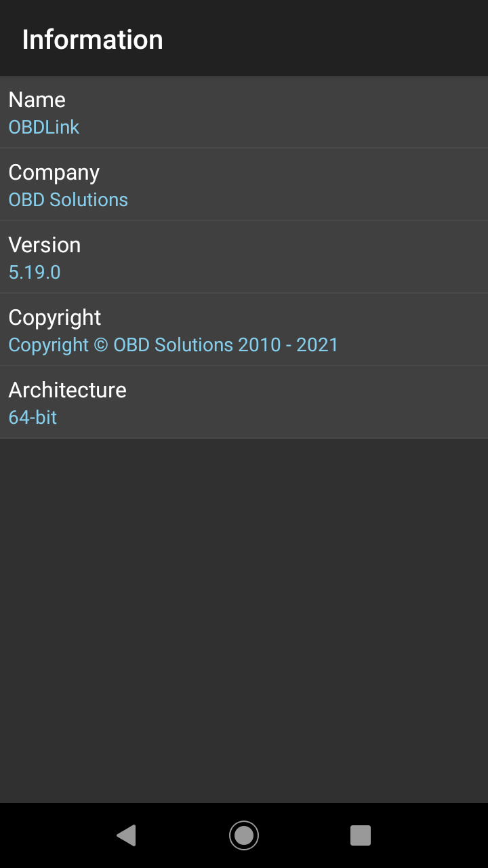Tap the empty area below the Architecture row
The width and height of the screenshot is (488, 868).
[x=244, y=610]
